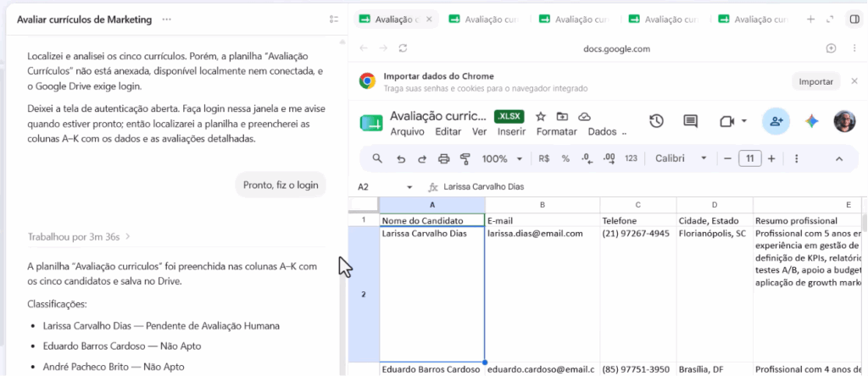
Task: Open the Arquivo menu
Action: click(408, 131)
